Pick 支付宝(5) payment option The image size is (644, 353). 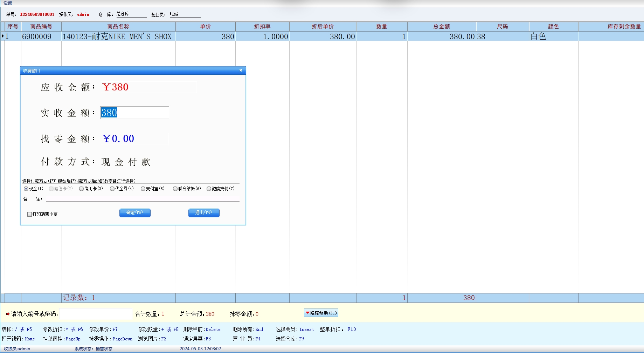(143, 189)
